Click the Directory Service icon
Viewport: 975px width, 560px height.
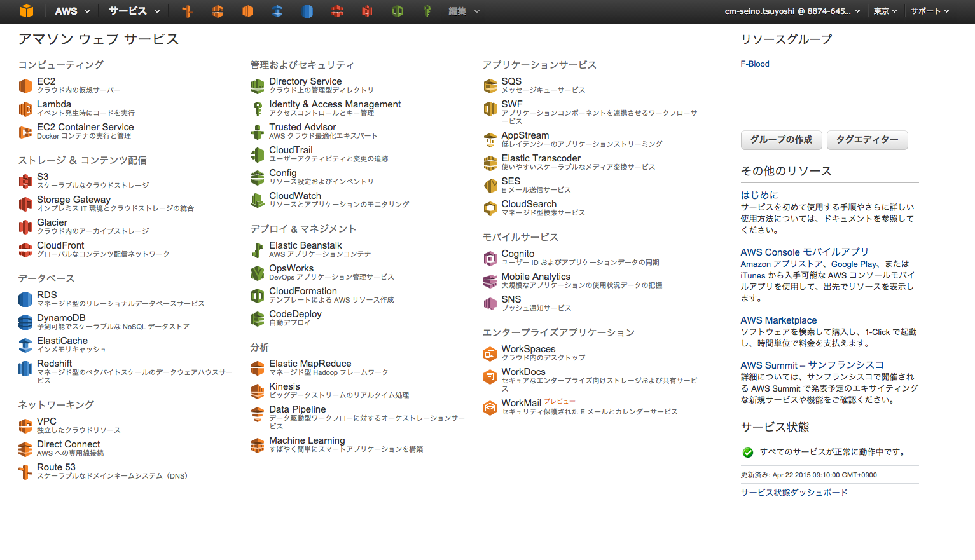258,86
